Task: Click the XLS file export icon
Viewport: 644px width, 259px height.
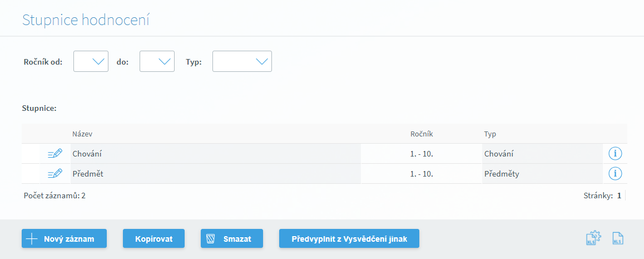Action: tap(618, 238)
